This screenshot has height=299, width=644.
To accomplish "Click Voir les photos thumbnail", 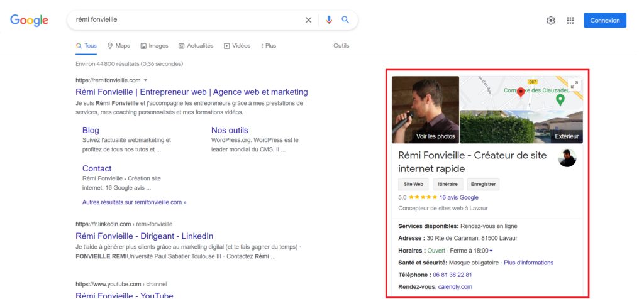I will pyautogui.click(x=425, y=109).
